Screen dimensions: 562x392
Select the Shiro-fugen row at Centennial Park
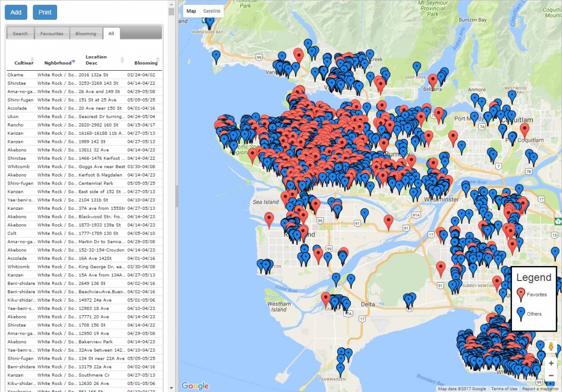coord(84,183)
